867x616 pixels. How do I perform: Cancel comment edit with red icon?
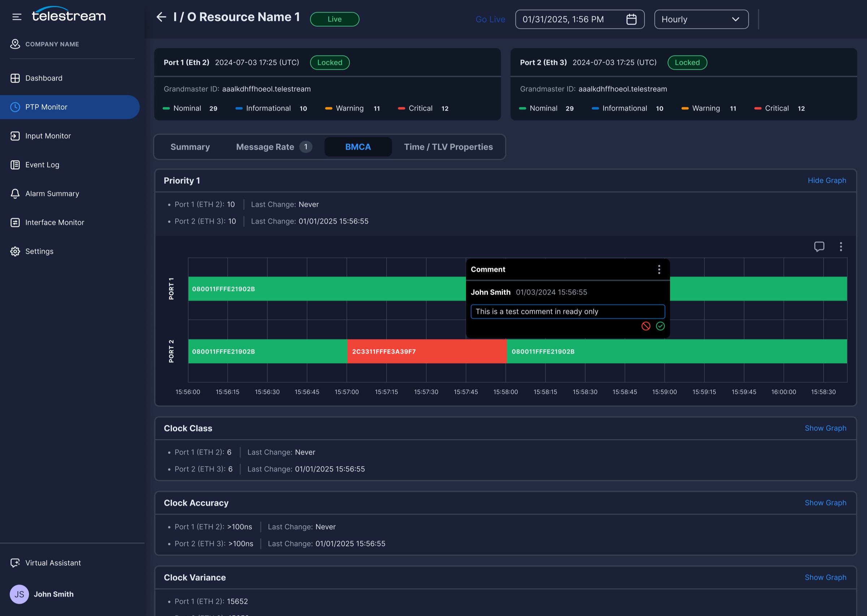coord(646,326)
